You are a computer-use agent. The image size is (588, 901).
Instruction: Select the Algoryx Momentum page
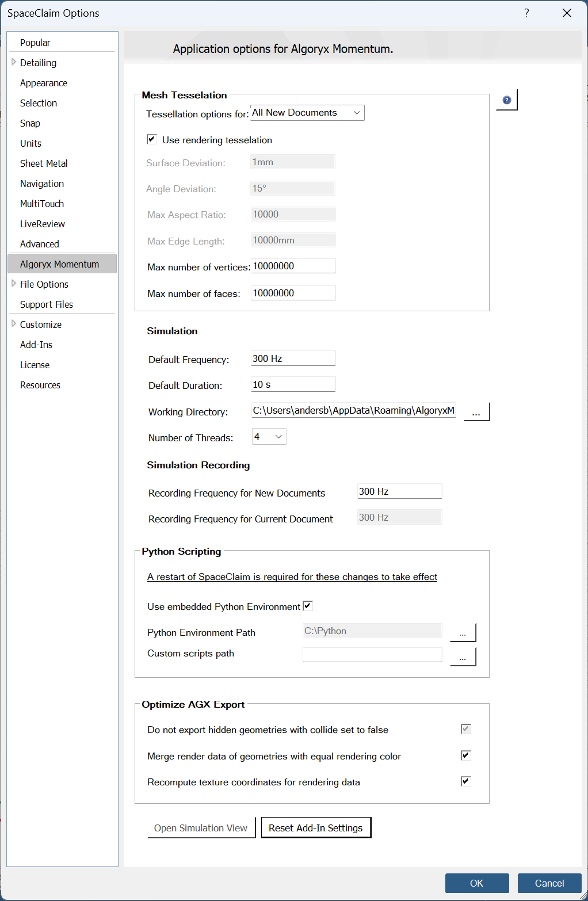[x=62, y=264]
